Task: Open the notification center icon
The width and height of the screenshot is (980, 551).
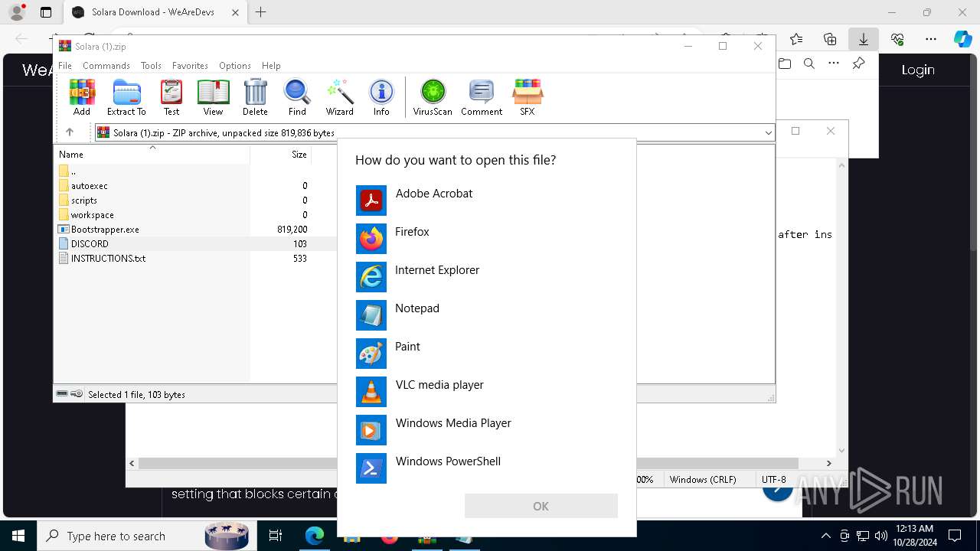Action: (x=955, y=536)
